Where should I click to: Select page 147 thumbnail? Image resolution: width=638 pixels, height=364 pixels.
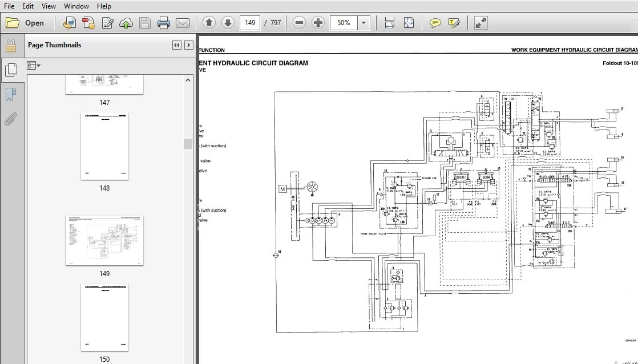point(104,84)
